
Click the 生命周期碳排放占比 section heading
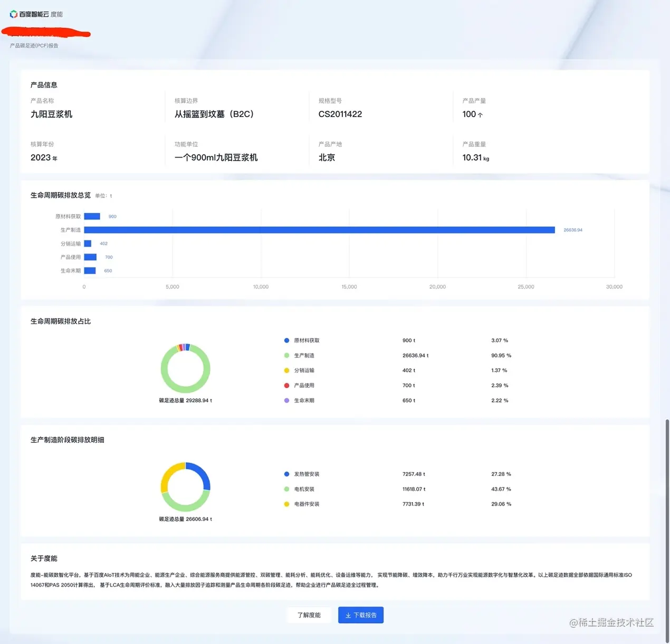point(61,321)
